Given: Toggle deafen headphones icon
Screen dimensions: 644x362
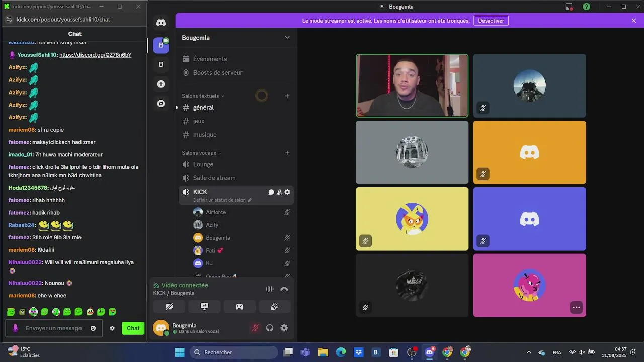Looking at the screenshot, I should [270, 328].
